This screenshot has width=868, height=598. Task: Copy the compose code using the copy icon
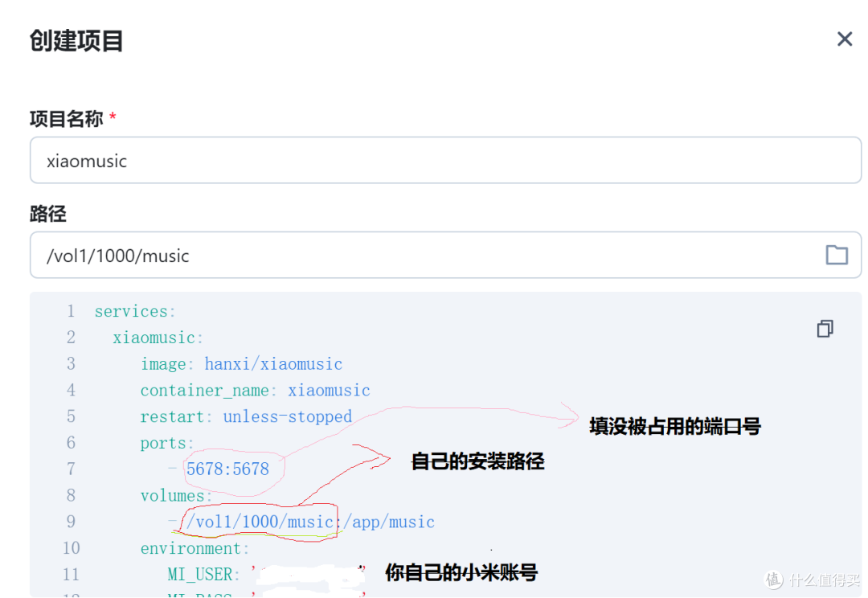[825, 329]
